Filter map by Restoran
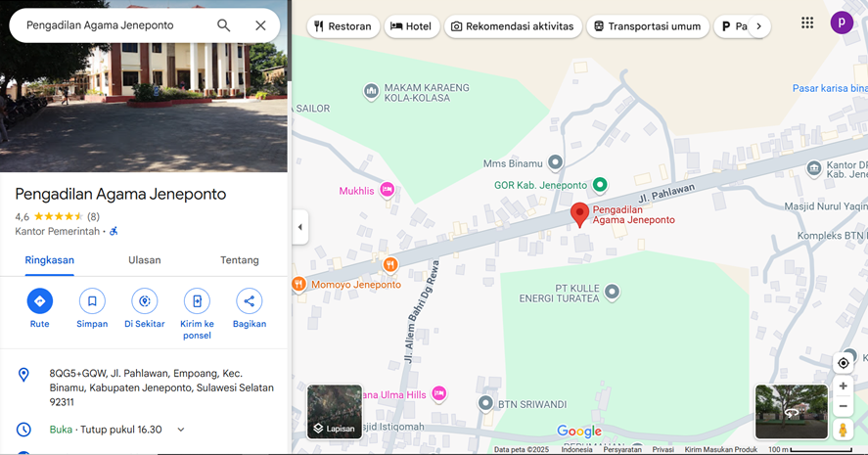Screen dimensions: 868x455 (x=343, y=26)
